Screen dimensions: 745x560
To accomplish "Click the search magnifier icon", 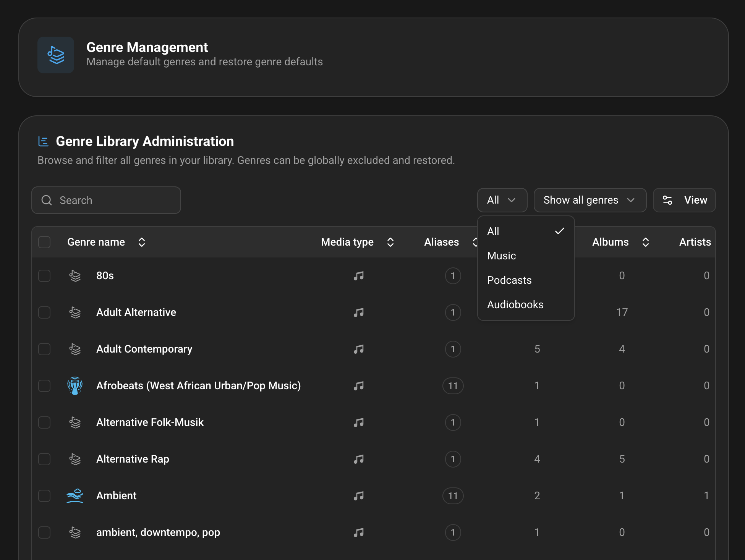I will pos(47,200).
